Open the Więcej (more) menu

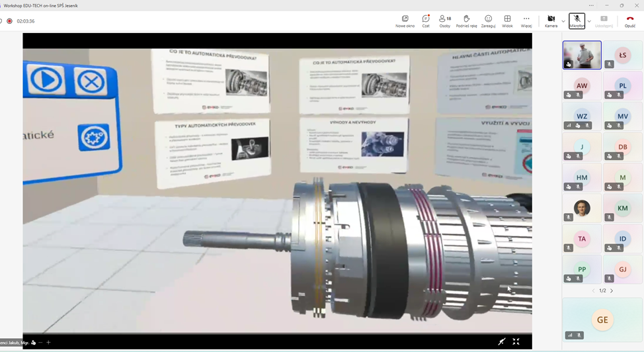click(x=526, y=21)
